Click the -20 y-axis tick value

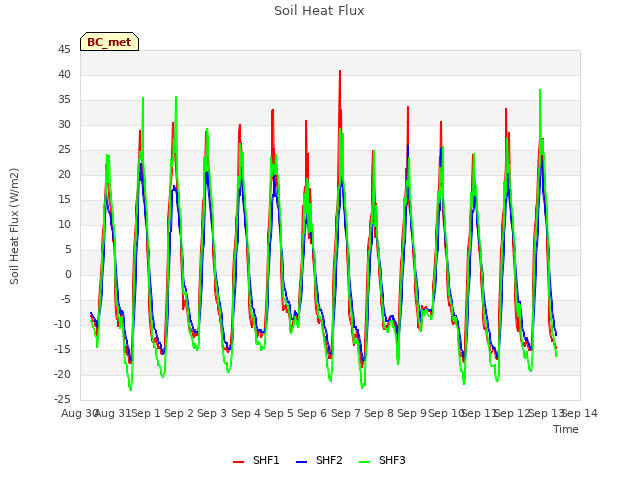pyautogui.click(x=62, y=374)
